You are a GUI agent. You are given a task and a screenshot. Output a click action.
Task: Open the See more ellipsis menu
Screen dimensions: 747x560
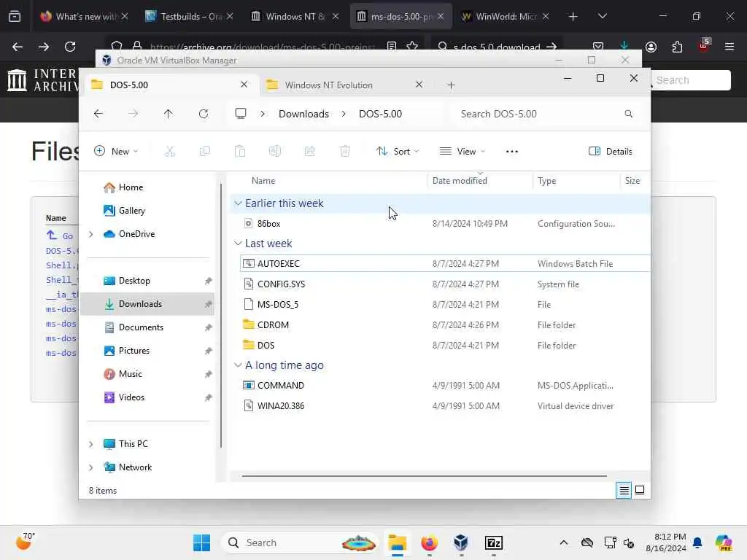tap(511, 152)
